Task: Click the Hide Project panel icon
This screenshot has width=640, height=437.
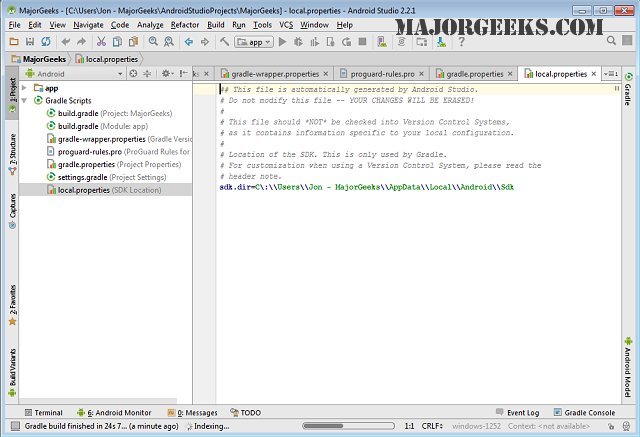Action: [184, 73]
